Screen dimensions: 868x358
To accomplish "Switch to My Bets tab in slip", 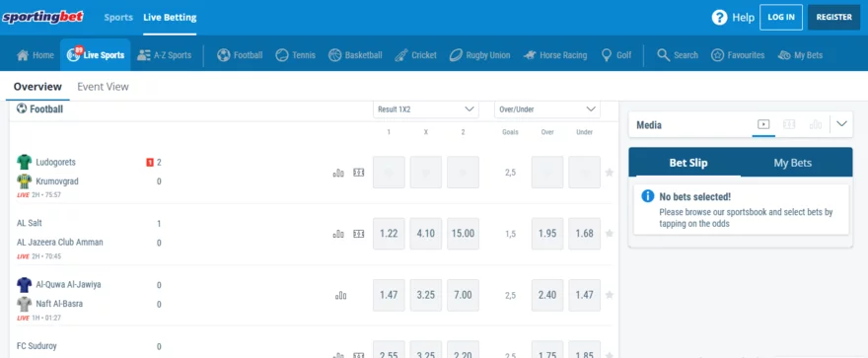I will [793, 163].
